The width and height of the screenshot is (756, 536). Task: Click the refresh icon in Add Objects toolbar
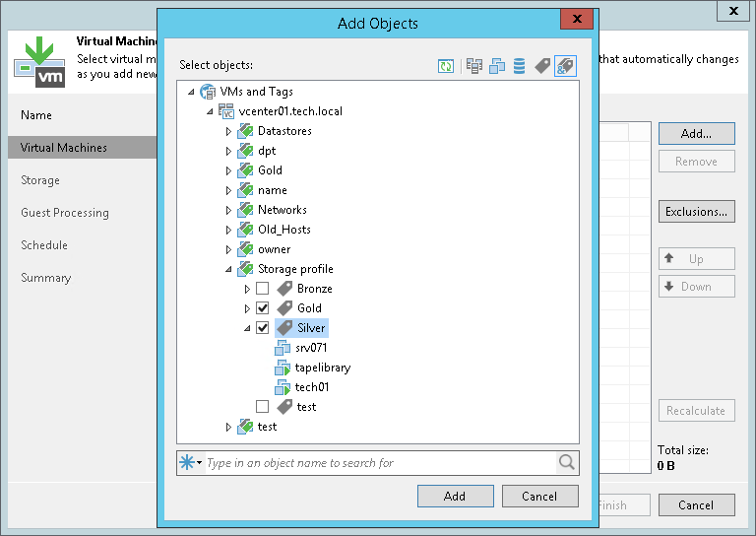(446, 66)
